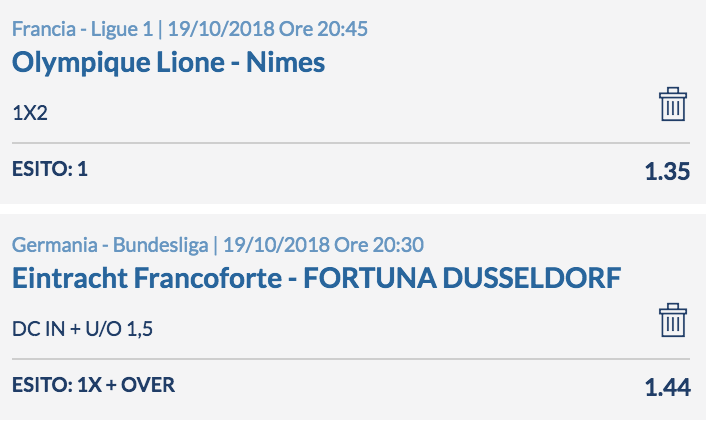The image size is (706, 422).
Task: Click the divider line below DC IN + U/O
Action: [x=351, y=359]
